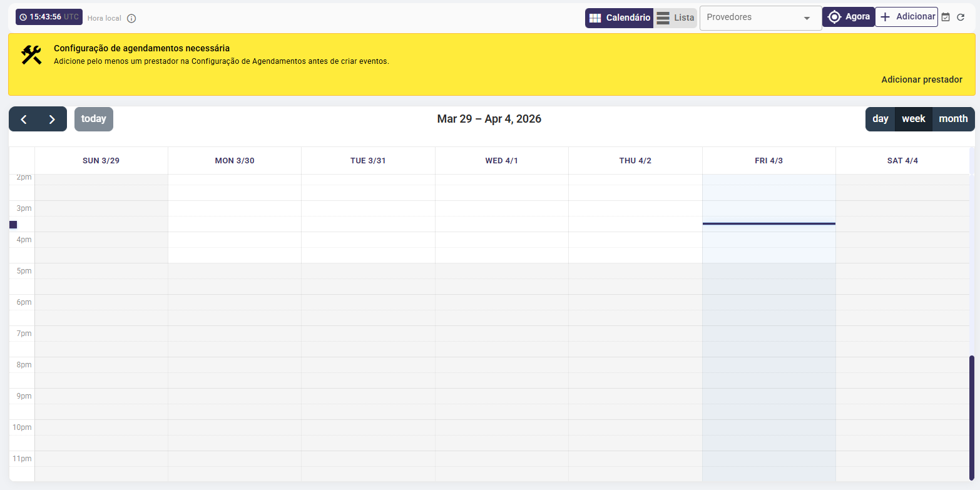
Task: Click the previous week arrow
Action: 24,119
